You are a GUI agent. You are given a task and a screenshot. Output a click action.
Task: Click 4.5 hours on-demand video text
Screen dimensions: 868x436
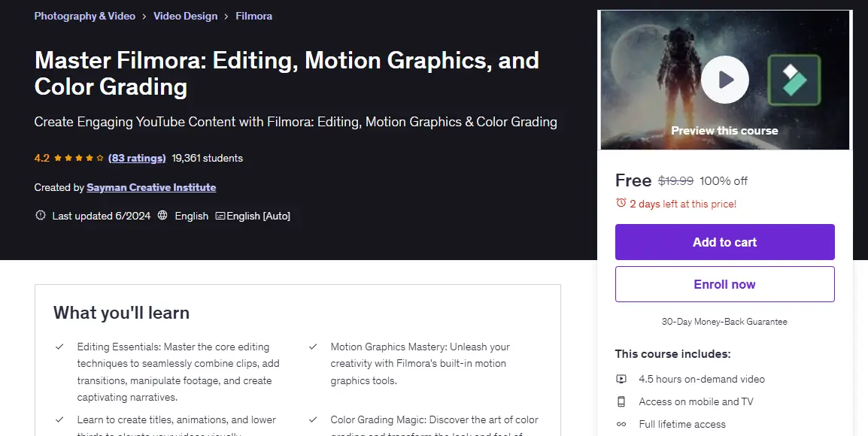702,379
